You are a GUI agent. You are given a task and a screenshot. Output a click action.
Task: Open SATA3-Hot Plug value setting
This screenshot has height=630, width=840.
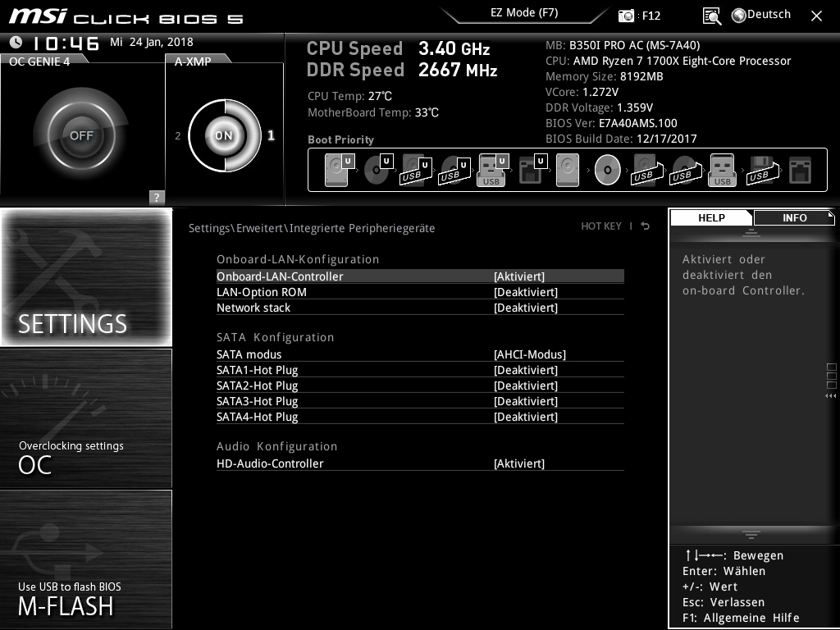[526, 400]
